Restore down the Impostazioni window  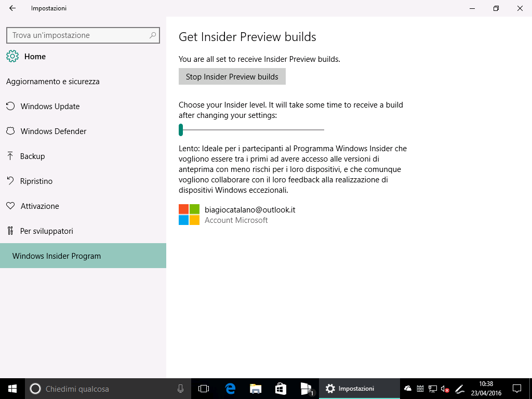point(496,8)
